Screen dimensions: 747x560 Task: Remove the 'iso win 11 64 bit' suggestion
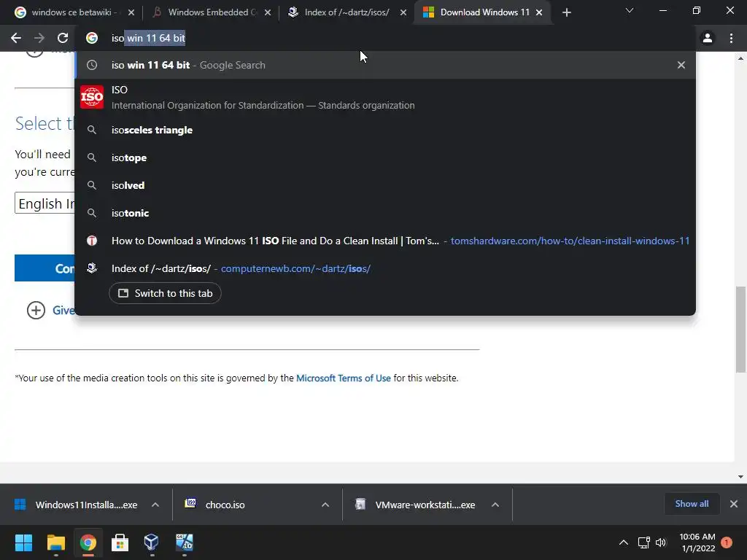pyautogui.click(x=681, y=65)
